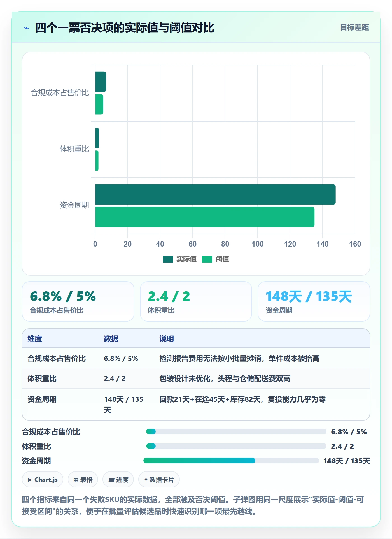Click the 数据 column header

(x=111, y=339)
